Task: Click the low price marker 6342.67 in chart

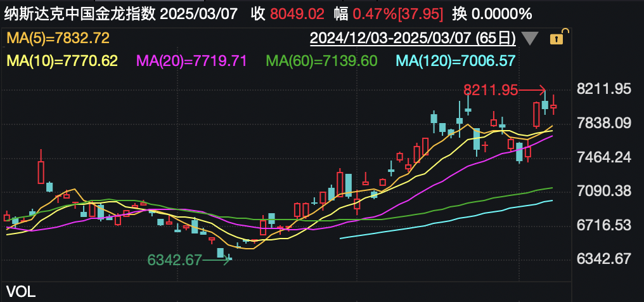Action: [175, 259]
